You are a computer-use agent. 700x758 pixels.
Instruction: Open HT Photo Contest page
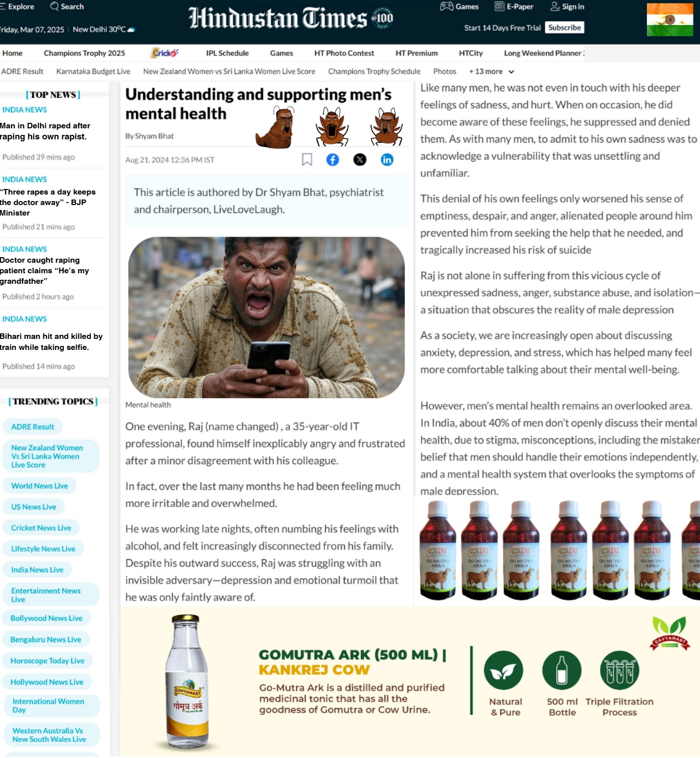(x=344, y=53)
